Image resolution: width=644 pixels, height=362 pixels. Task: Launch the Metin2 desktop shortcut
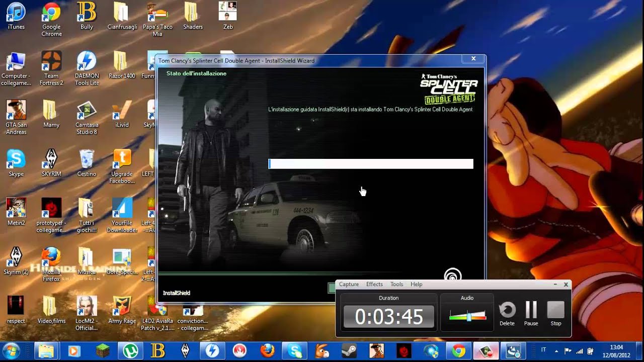coord(16,212)
